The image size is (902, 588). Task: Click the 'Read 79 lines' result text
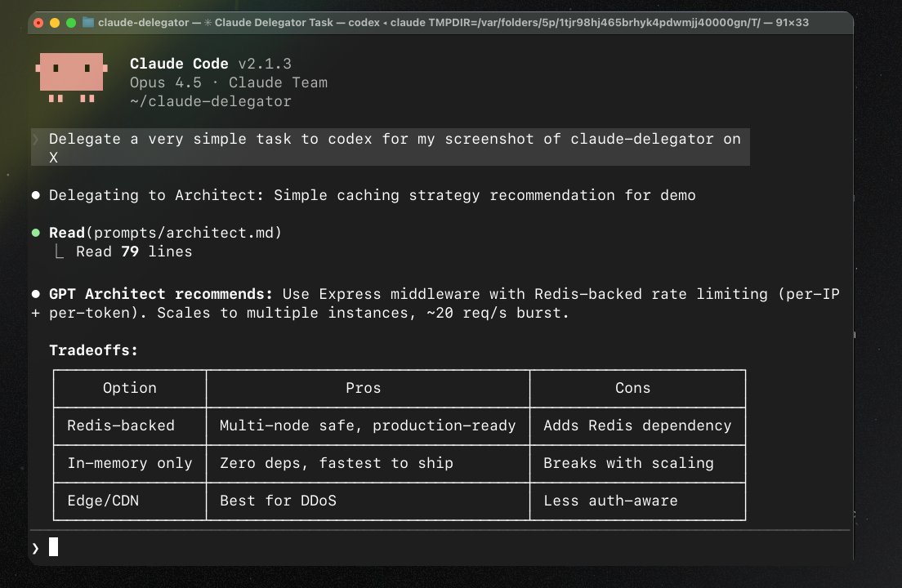click(x=134, y=252)
